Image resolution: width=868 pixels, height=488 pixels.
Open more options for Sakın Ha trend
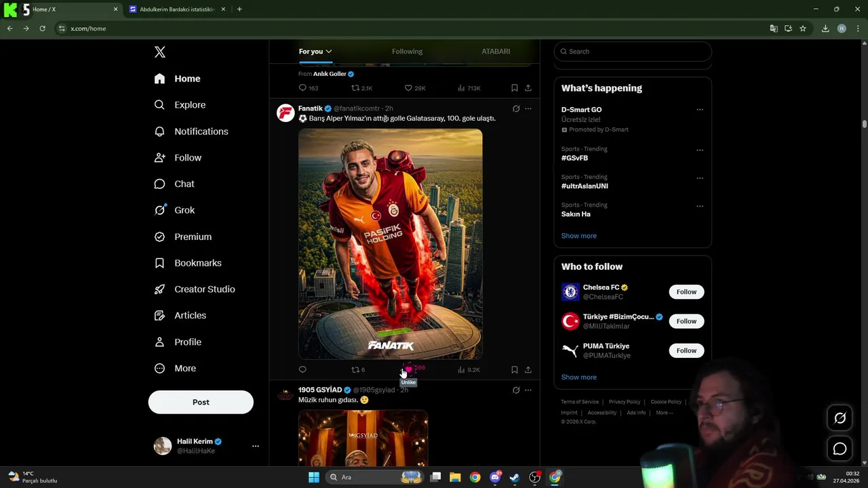pyautogui.click(x=700, y=206)
